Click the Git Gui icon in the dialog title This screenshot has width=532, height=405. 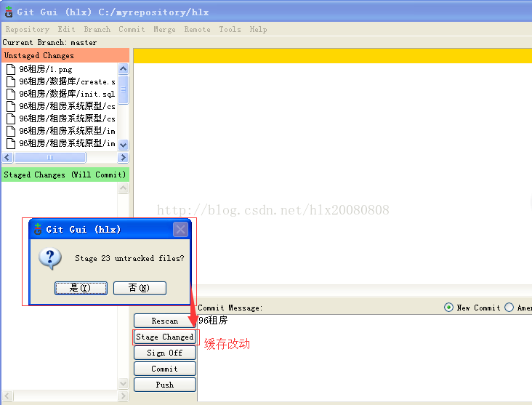click(38, 229)
